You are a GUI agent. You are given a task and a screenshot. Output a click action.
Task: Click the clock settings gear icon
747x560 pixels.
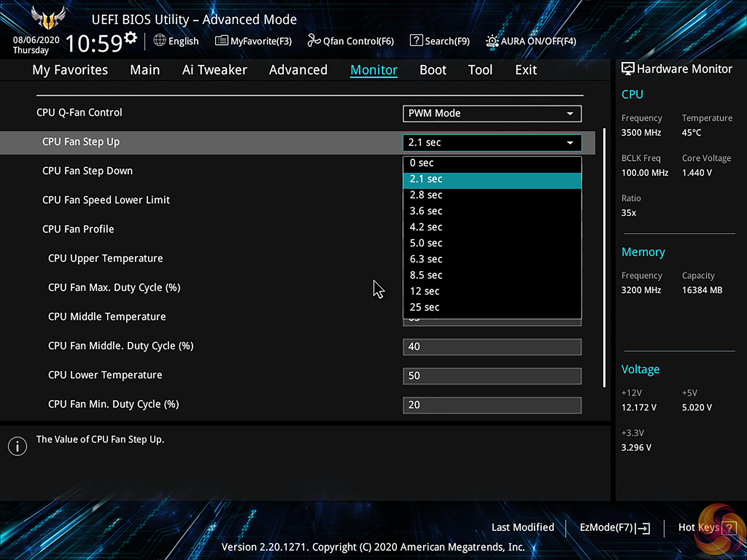point(131,38)
